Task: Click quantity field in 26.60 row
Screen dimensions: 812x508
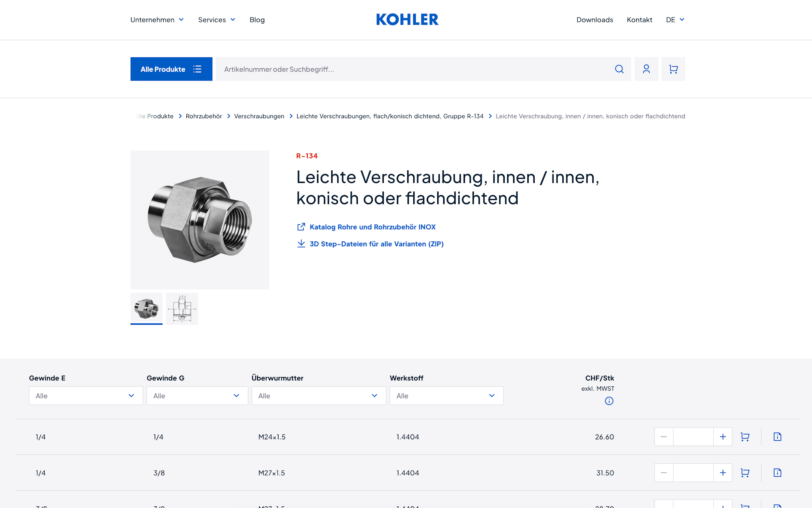Action: point(693,437)
